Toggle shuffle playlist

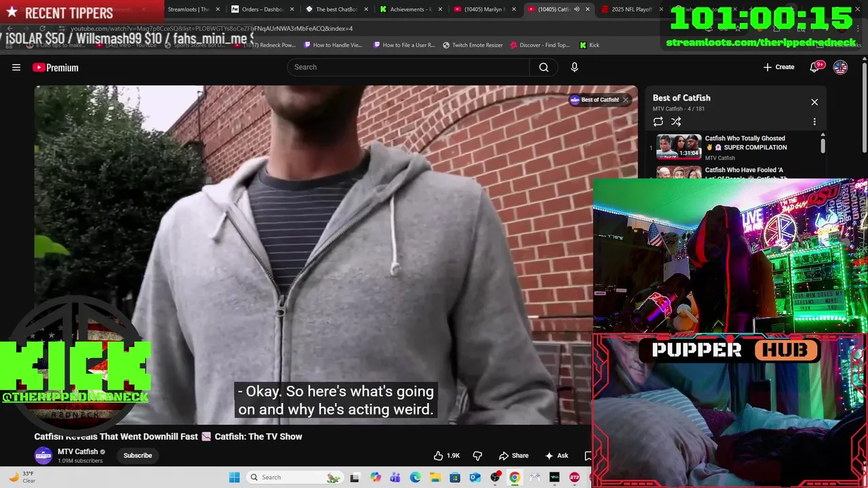click(x=676, y=121)
